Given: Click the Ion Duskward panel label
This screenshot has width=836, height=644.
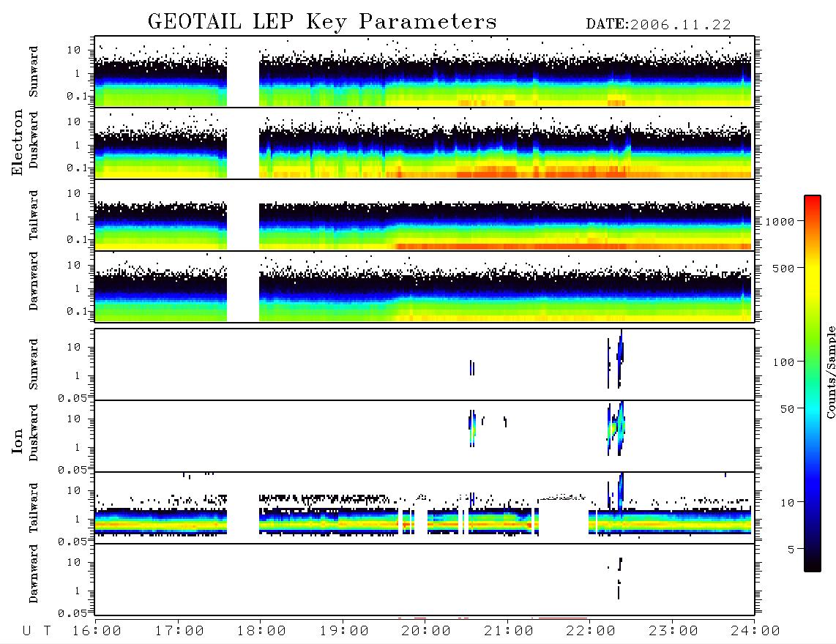Looking at the screenshot, I should pos(33,433).
